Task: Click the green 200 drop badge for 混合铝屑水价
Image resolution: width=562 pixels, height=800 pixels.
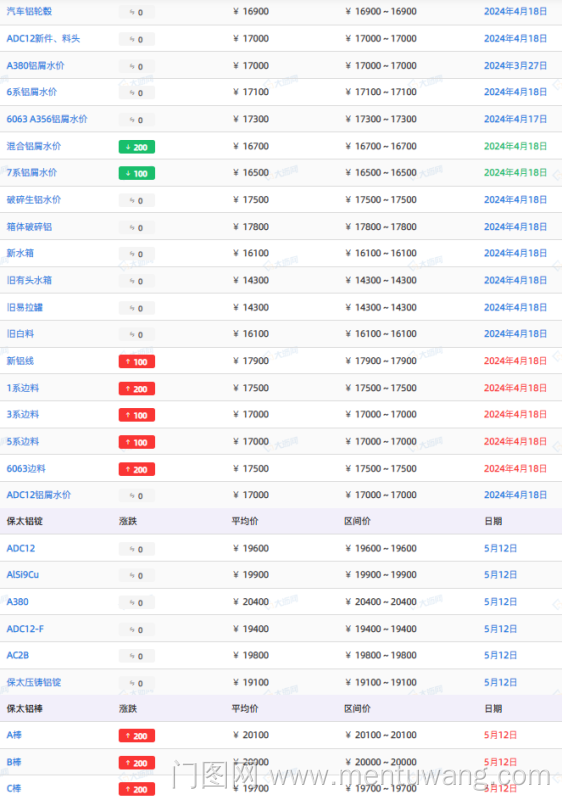Action: (137, 147)
